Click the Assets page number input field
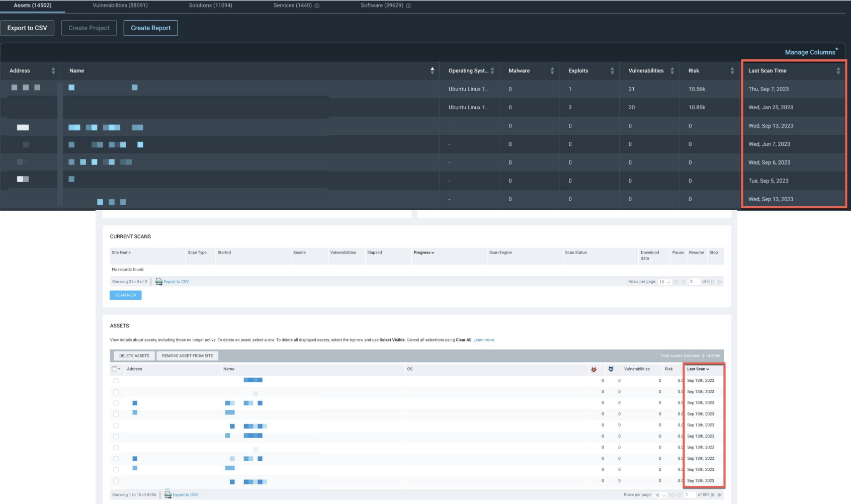The image size is (851, 504). click(690, 495)
